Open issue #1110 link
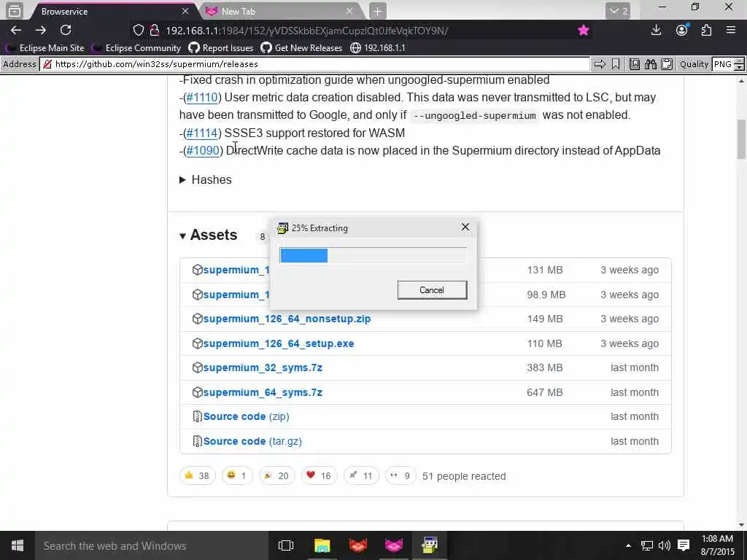This screenshot has width=747, height=560. pos(202,97)
